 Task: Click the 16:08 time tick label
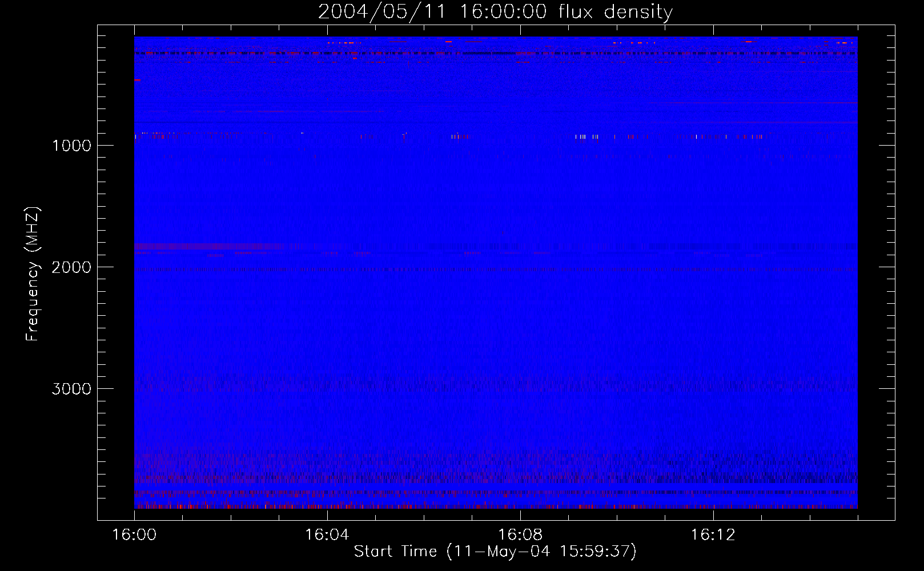coord(520,535)
